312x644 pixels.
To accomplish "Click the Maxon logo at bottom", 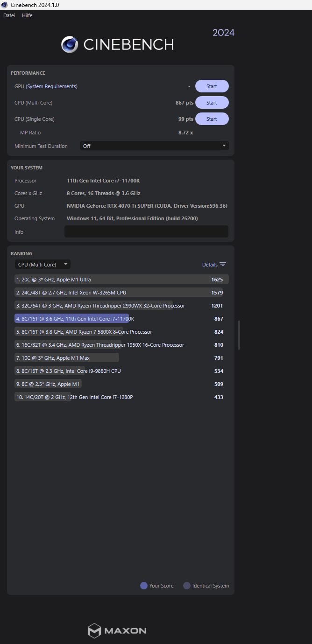I will (x=117, y=630).
